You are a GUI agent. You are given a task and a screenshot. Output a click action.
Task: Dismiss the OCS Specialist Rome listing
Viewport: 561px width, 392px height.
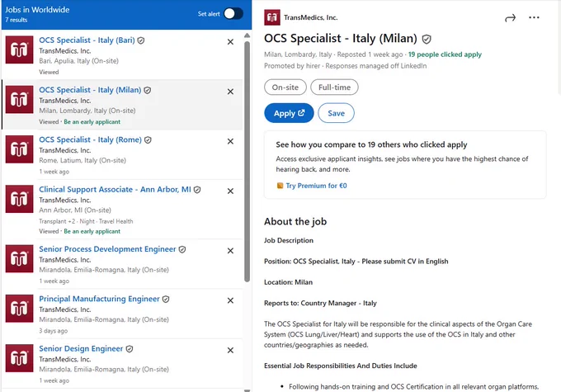pos(230,141)
